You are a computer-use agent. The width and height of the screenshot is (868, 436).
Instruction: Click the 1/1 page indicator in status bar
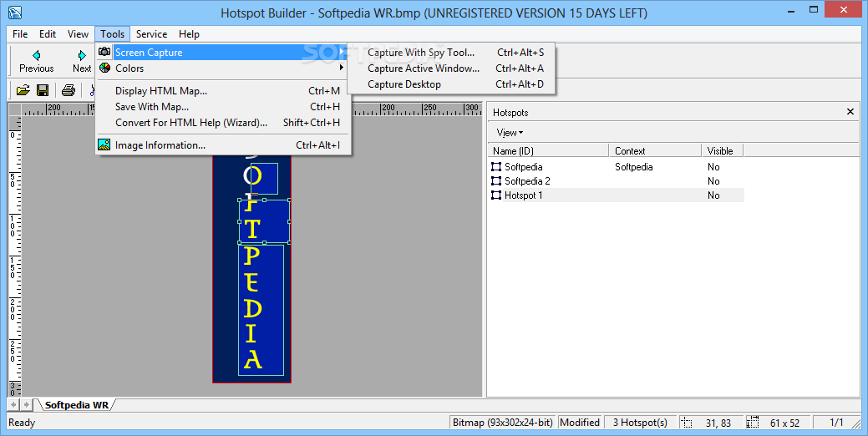click(x=836, y=423)
